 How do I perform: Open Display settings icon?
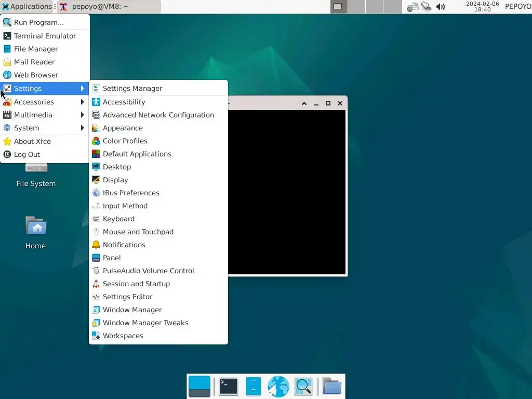click(96, 180)
